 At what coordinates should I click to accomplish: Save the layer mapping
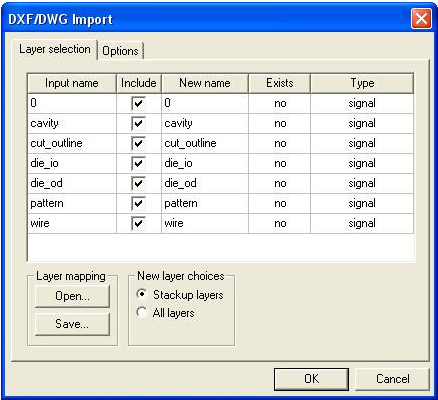pos(72,324)
